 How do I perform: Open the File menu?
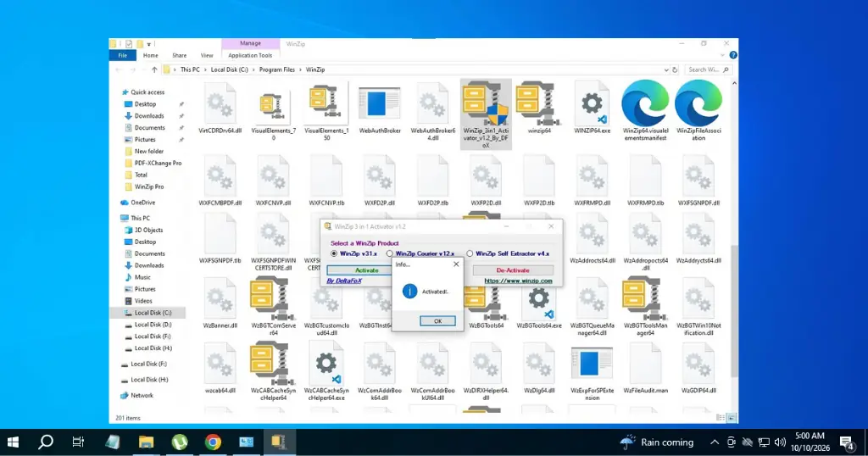coord(122,55)
